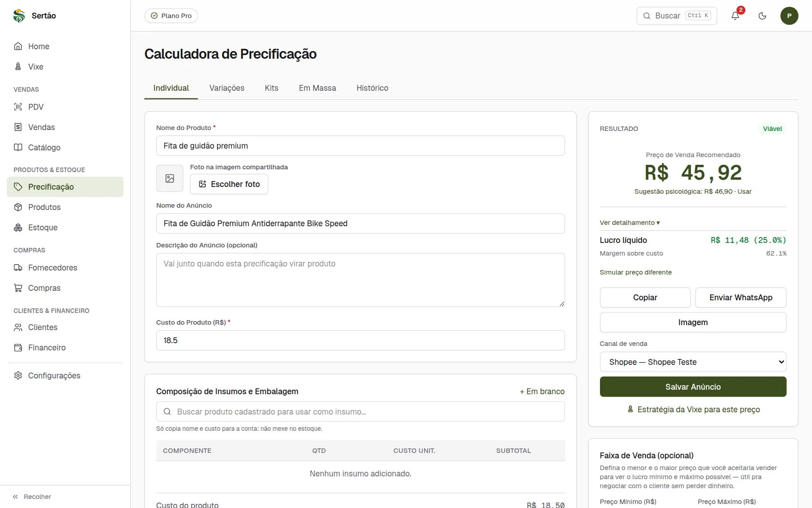Click the Fornecedores truck icon
Viewport: 812px width, 508px height.
coord(18,267)
